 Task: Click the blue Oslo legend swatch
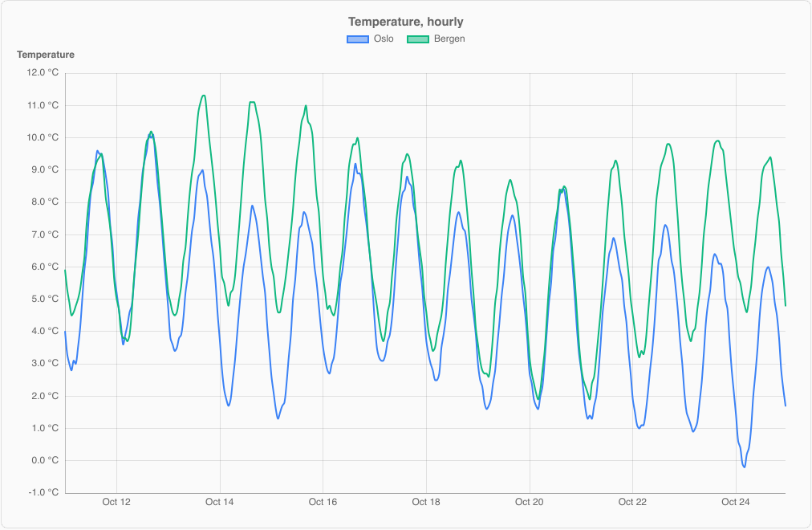click(x=357, y=39)
